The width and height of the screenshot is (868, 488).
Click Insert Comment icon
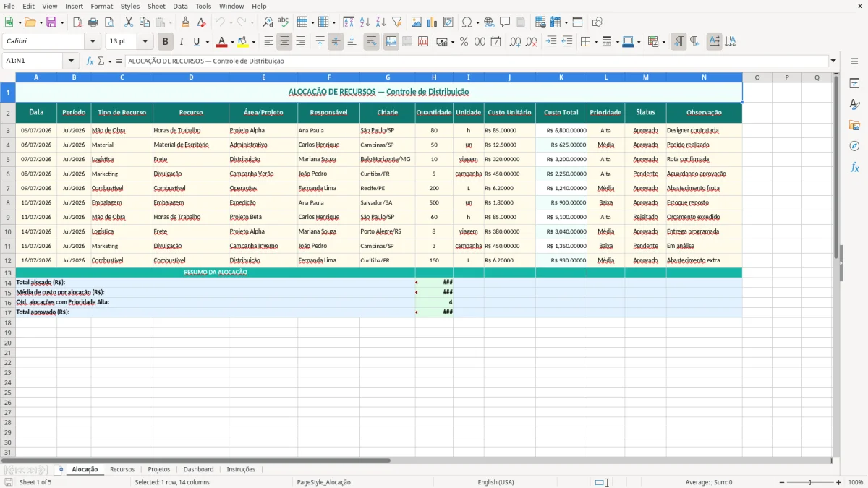coord(506,22)
